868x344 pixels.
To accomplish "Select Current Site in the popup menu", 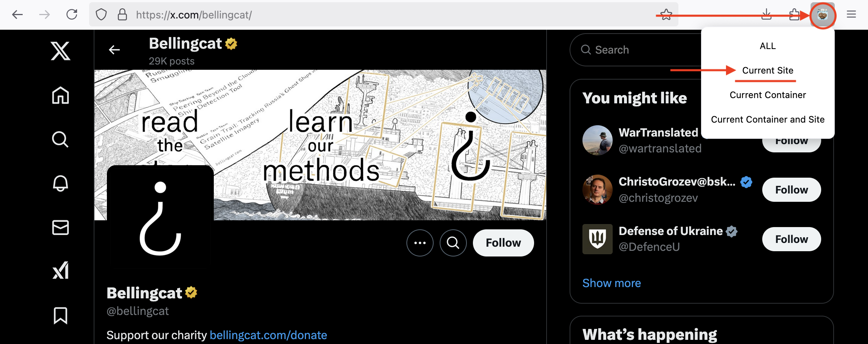I will tap(768, 71).
